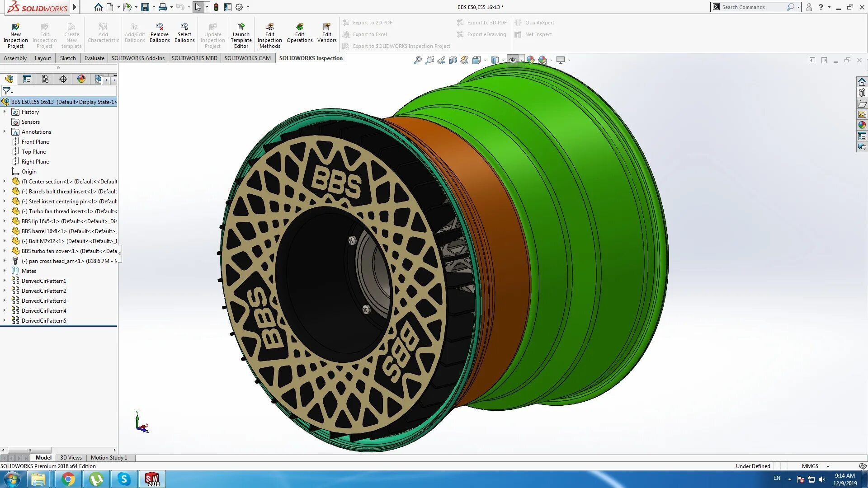Click the Edit Appearance color ball icon
The image size is (868, 488).
[x=530, y=60]
